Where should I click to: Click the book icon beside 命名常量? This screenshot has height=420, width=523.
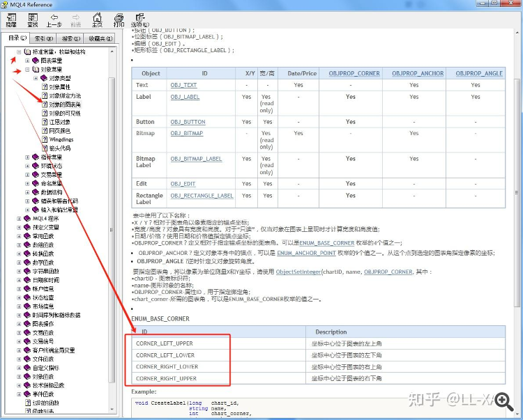36,183
